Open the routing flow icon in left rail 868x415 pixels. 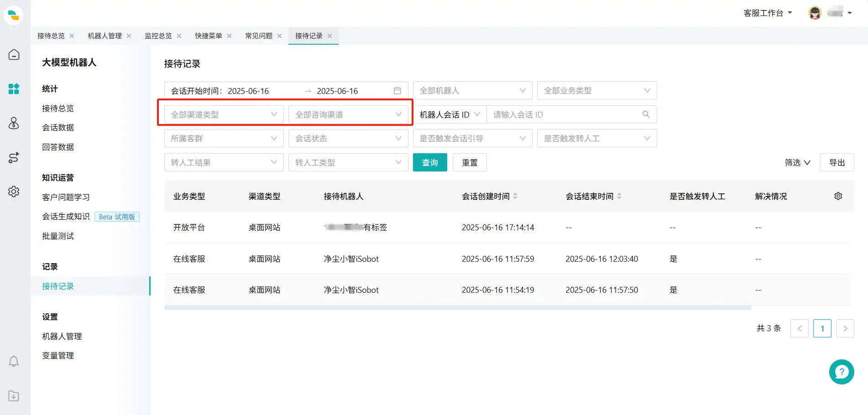14,158
